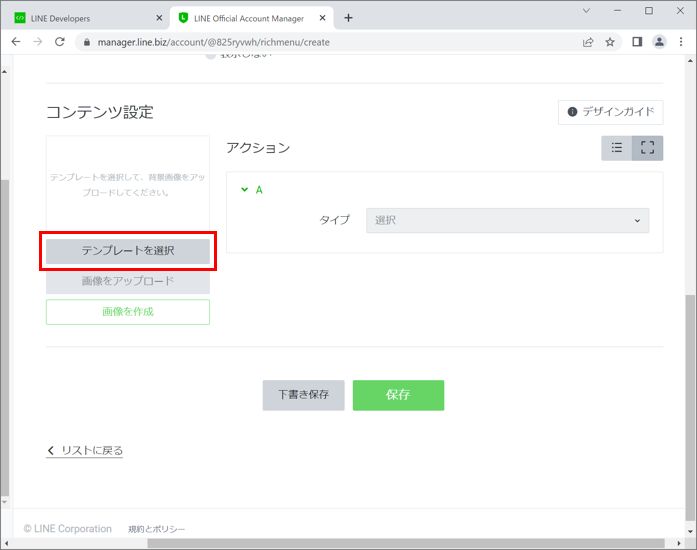Click 下書き保存 button
Image resolution: width=697 pixels, height=550 pixels.
point(304,395)
